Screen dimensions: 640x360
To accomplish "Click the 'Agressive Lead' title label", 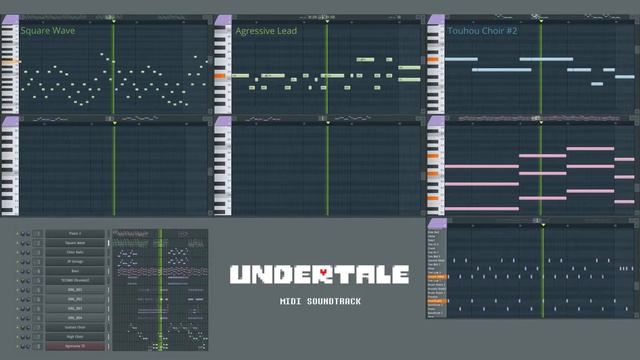I will (x=266, y=31).
